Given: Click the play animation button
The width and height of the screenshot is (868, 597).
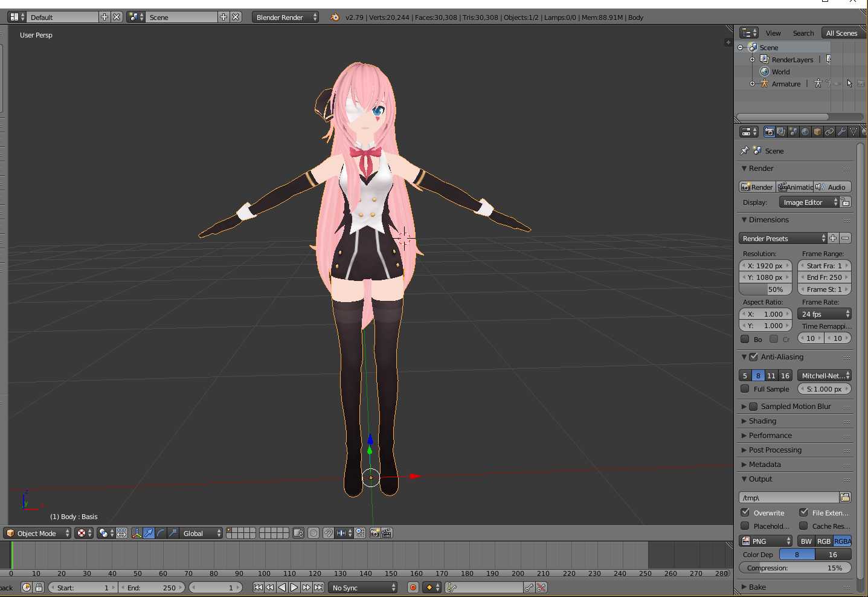Looking at the screenshot, I should coord(294,587).
